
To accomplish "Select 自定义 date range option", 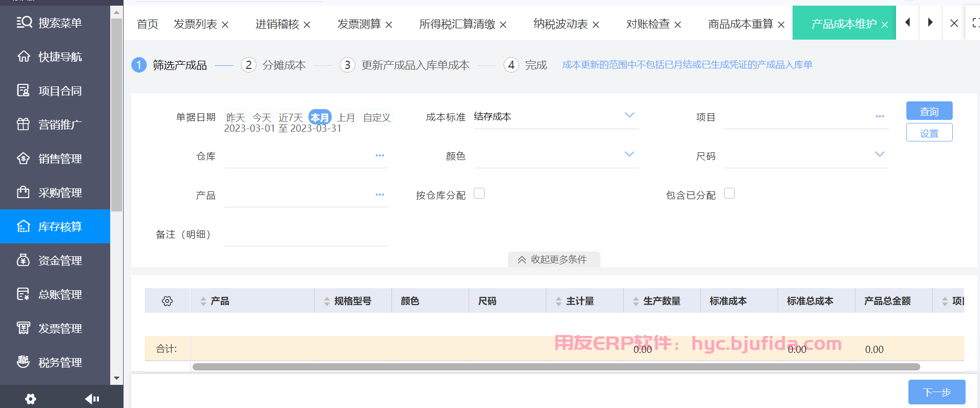I will click(376, 117).
